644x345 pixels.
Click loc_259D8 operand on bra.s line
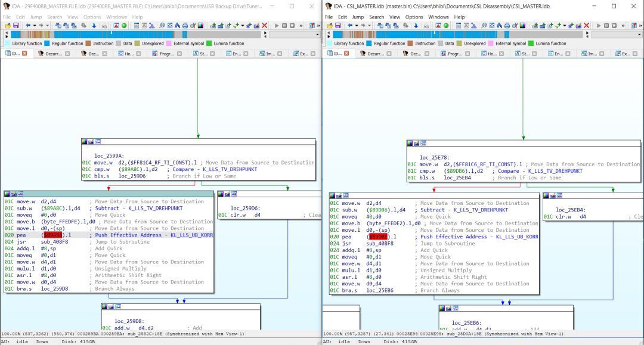tap(55, 289)
